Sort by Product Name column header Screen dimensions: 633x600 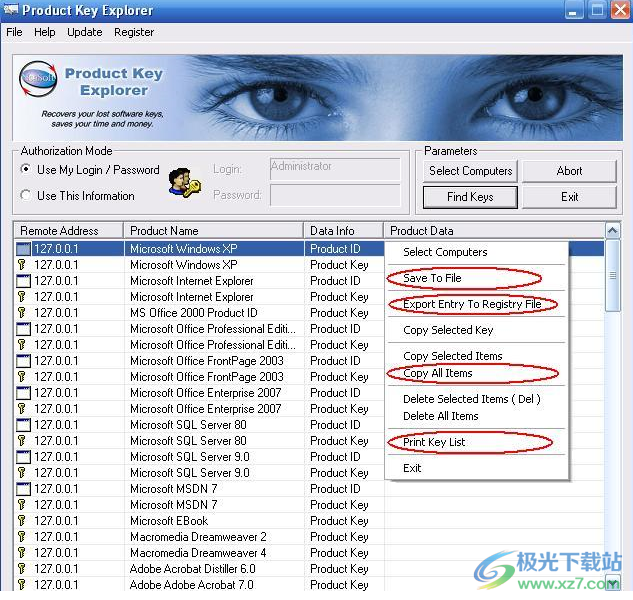click(214, 231)
